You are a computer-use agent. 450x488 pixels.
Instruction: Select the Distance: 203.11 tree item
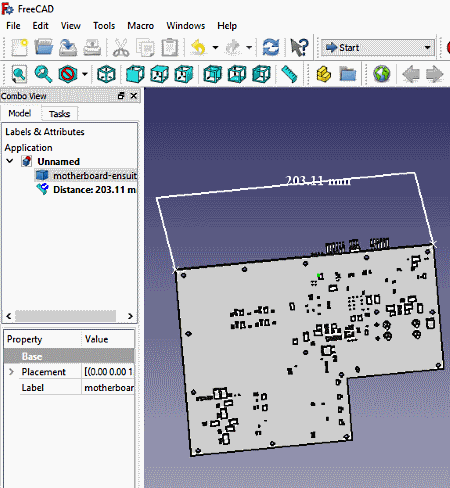[x=86, y=190]
